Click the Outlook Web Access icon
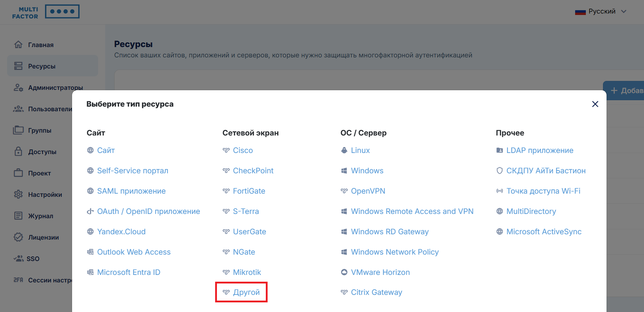Screen dimensions: 644x312 click(x=90, y=252)
